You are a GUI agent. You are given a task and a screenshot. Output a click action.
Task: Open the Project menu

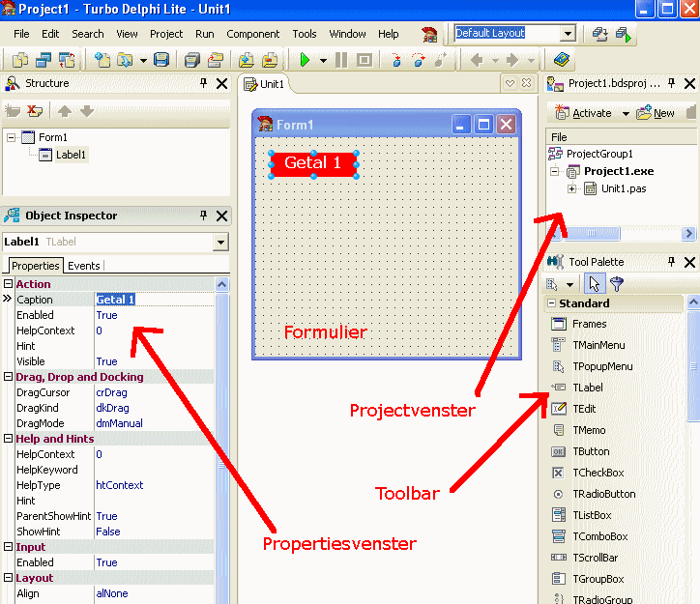pyautogui.click(x=166, y=34)
